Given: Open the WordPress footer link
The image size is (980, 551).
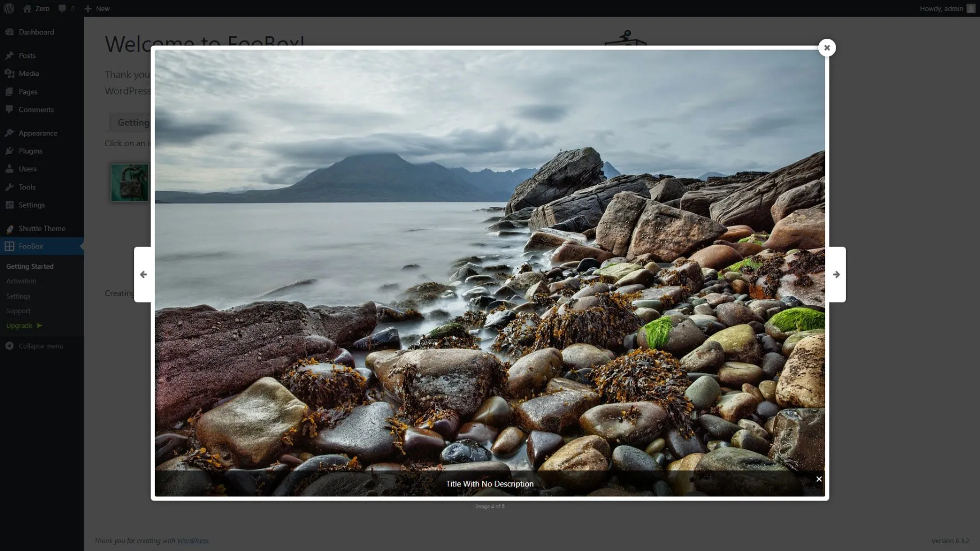Looking at the screenshot, I should click(193, 541).
